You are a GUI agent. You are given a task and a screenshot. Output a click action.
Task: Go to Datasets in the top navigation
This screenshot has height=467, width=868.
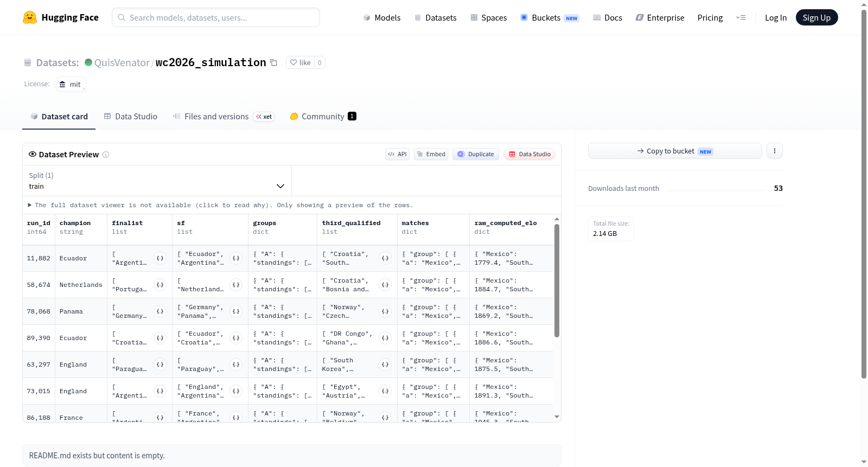tap(436, 18)
